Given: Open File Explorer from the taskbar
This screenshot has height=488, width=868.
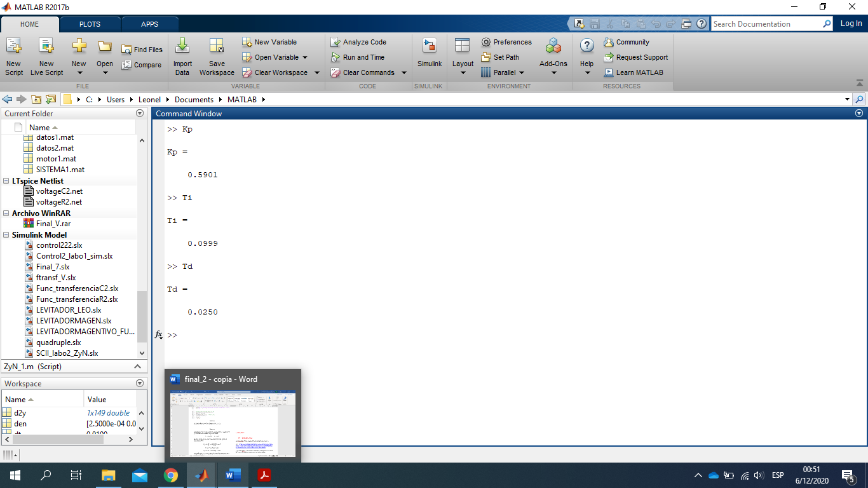Looking at the screenshot, I should coord(109,475).
